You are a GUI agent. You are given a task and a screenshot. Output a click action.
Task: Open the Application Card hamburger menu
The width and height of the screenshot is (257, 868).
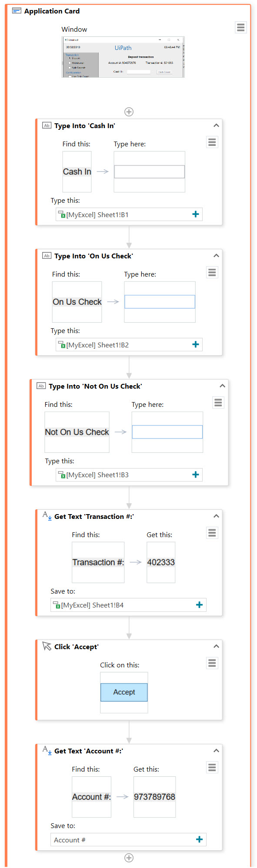pyautogui.click(x=240, y=27)
